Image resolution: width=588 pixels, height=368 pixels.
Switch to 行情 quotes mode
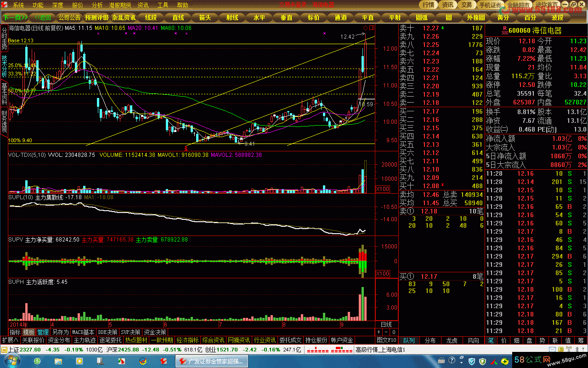click(x=428, y=5)
